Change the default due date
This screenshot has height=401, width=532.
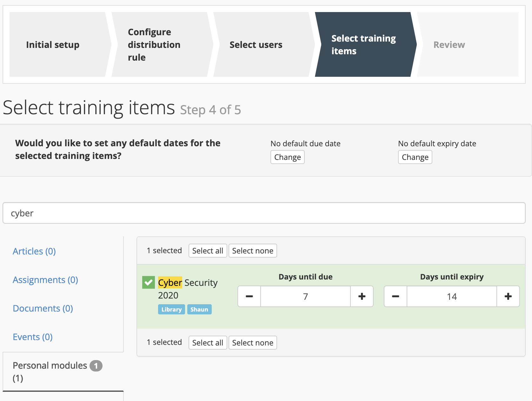(287, 157)
